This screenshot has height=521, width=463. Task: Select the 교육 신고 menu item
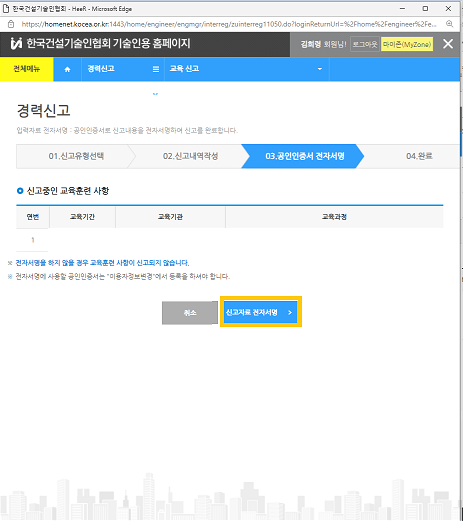coord(184,69)
